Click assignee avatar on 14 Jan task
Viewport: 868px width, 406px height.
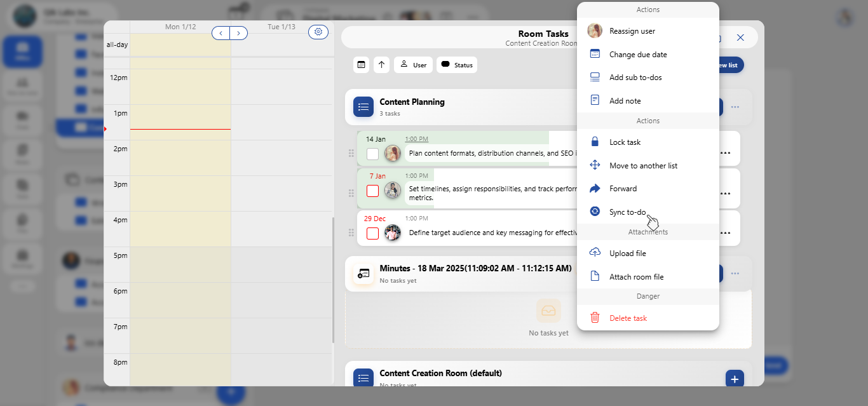coord(393,153)
